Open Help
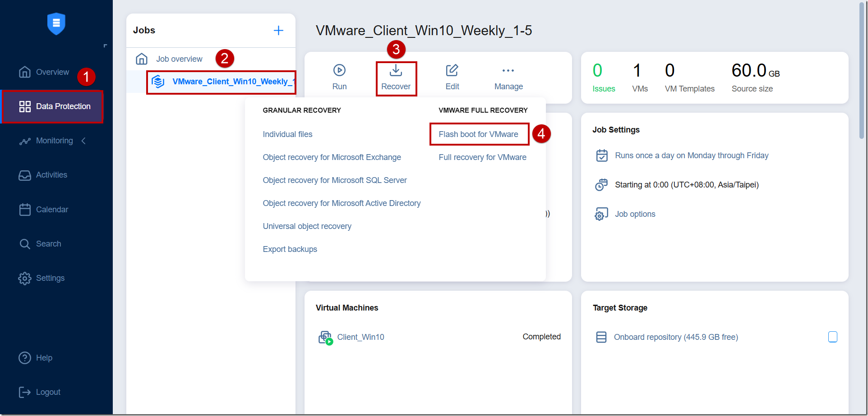This screenshot has width=868, height=416. coord(44,358)
